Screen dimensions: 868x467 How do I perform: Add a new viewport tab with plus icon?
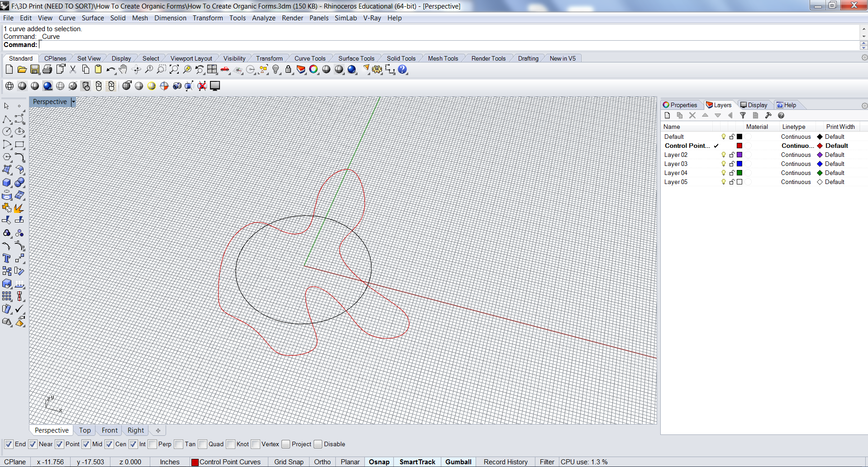pyautogui.click(x=158, y=430)
